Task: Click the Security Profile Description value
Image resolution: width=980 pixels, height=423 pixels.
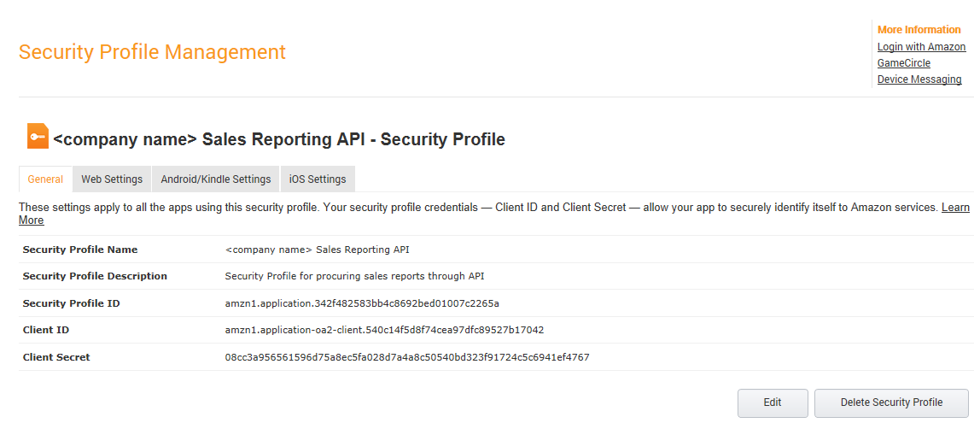Action: (354, 276)
